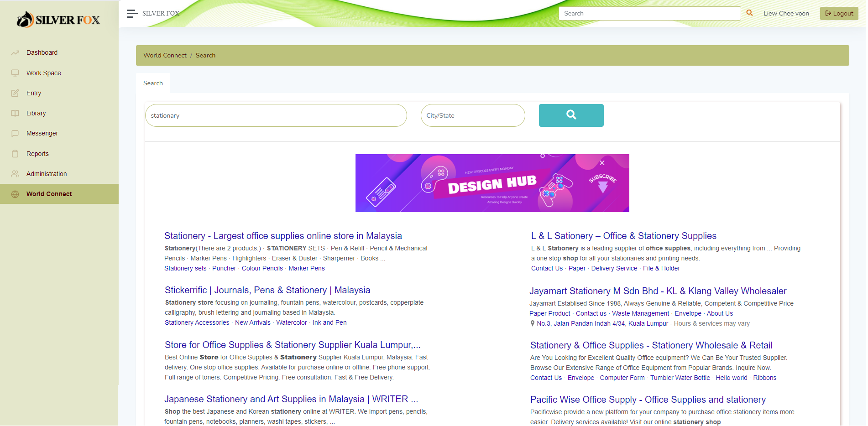Click the Dashboard chart icon
Screen dimensions: 868x426
15,52
